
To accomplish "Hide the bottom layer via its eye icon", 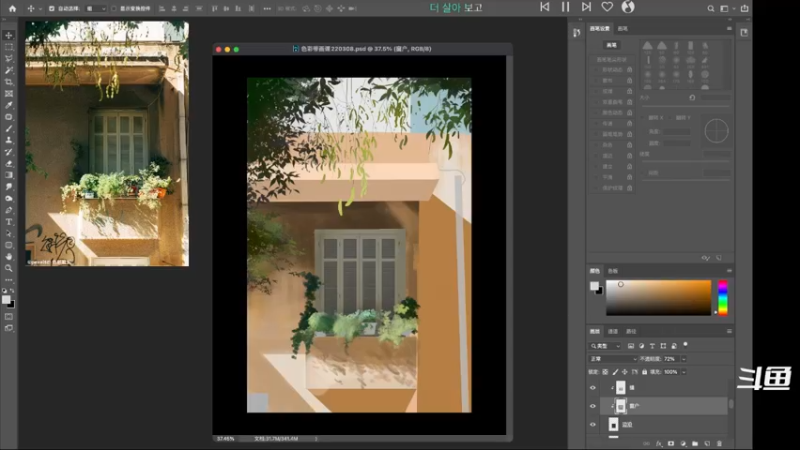I will tap(593, 424).
